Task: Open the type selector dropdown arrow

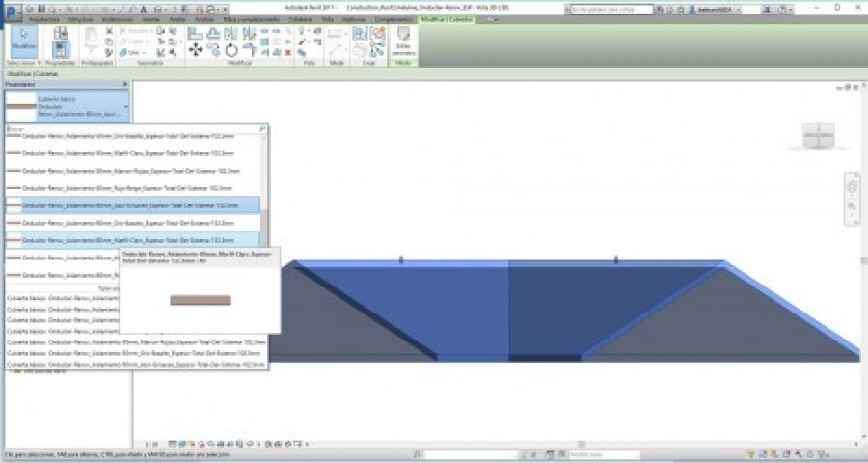Action: 126,107
